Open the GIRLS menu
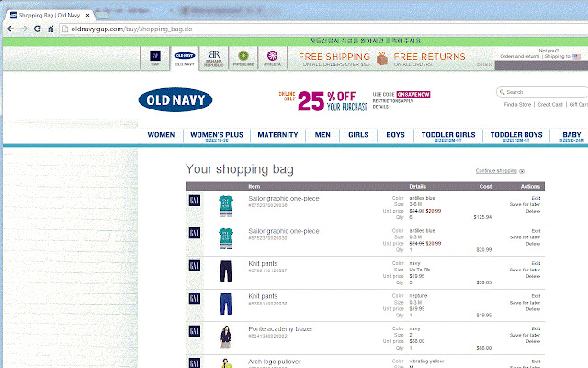Image resolution: width=588 pixels, height=368 pixels. [358, 135]
